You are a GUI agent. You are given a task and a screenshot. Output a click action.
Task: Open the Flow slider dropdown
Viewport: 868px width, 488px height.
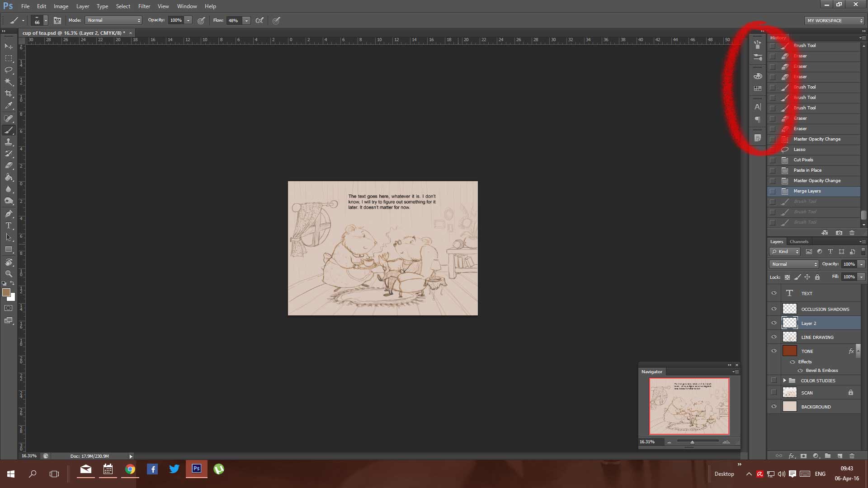pyautogui.click(x=246, y=20)
